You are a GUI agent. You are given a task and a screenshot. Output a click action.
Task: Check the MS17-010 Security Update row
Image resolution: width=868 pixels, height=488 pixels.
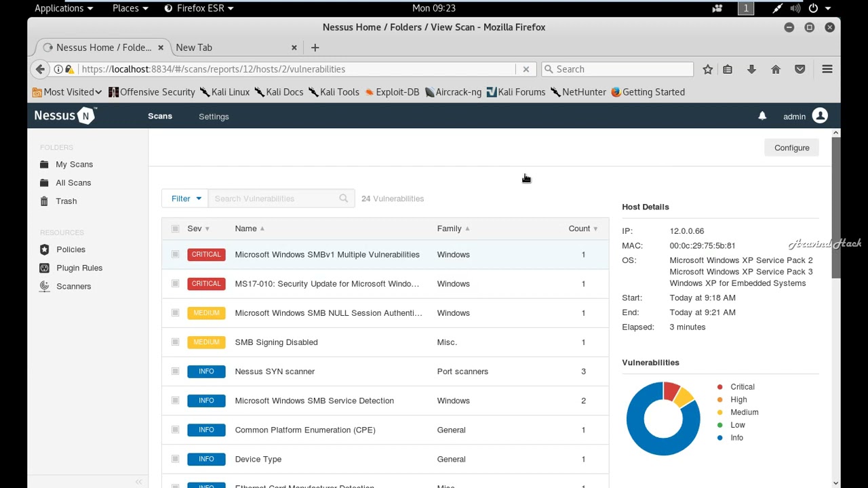[175, 283]
